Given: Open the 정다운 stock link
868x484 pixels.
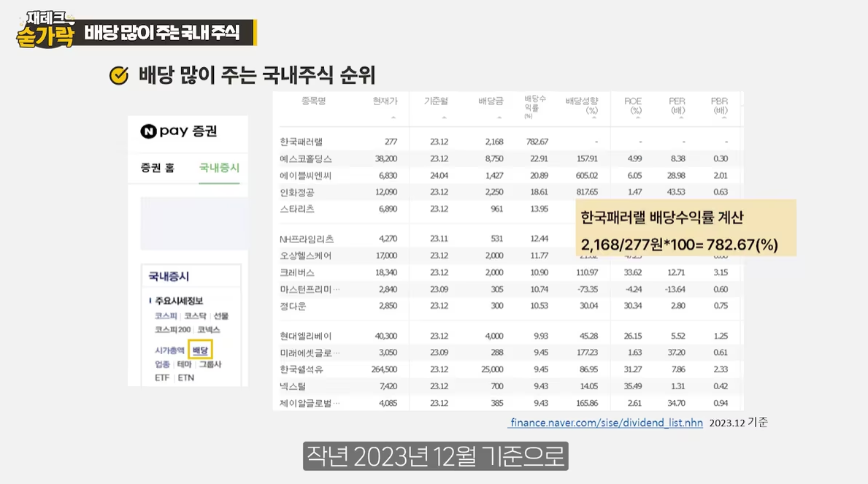Looking at the screenshot, I should (x=292, y=306).
